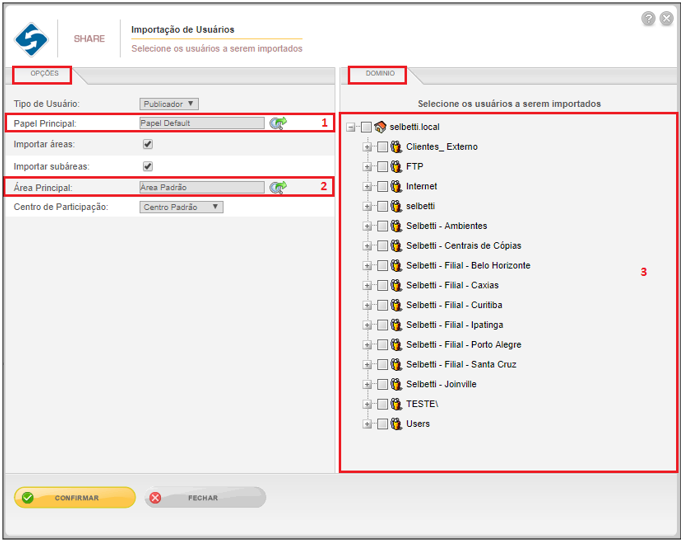681x542 pixels.
Task: Click the selbetti.local label
Action: coord(414,127)
